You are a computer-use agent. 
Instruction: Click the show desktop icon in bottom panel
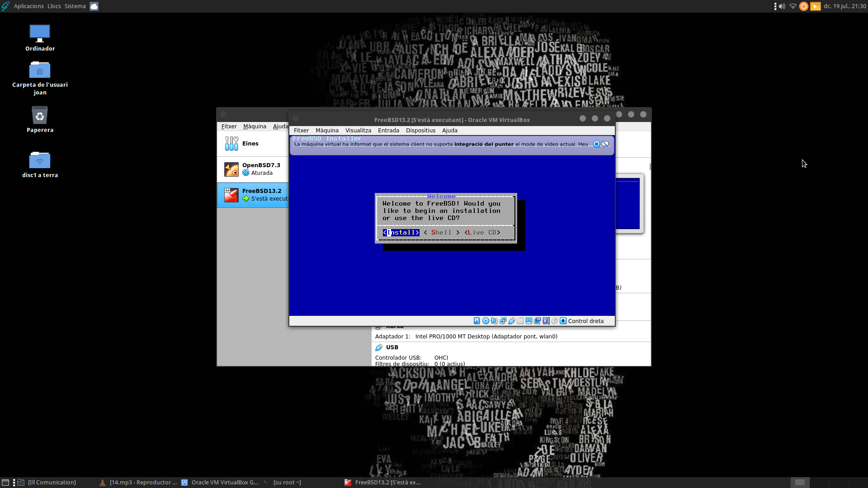[5, 483]
